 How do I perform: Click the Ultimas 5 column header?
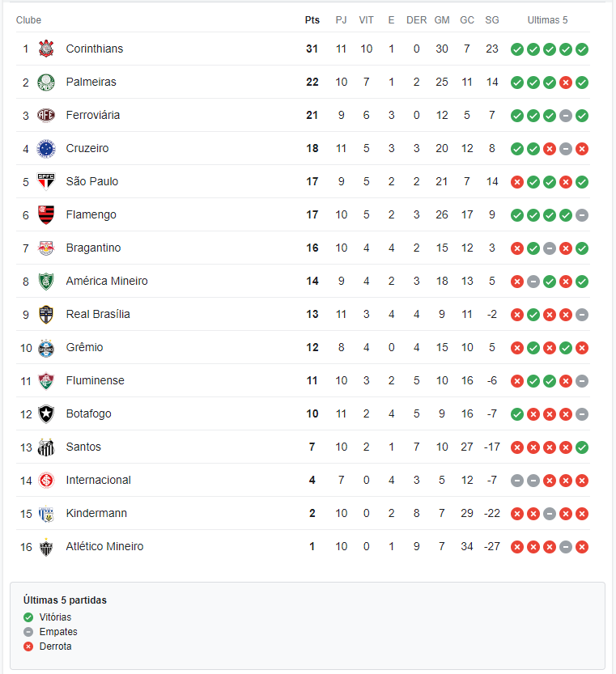click(548, 20)
